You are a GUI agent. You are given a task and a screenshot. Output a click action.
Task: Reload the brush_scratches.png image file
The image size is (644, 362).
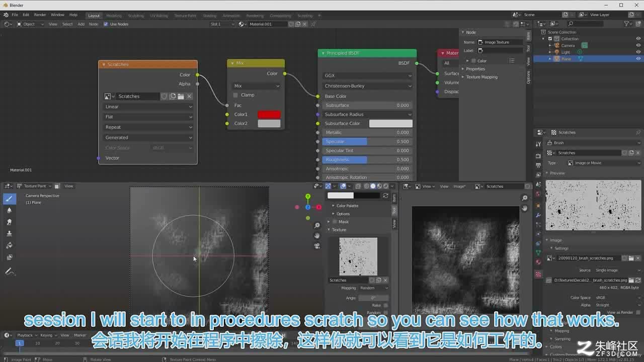pyautogui.click(x=638, y=280)
